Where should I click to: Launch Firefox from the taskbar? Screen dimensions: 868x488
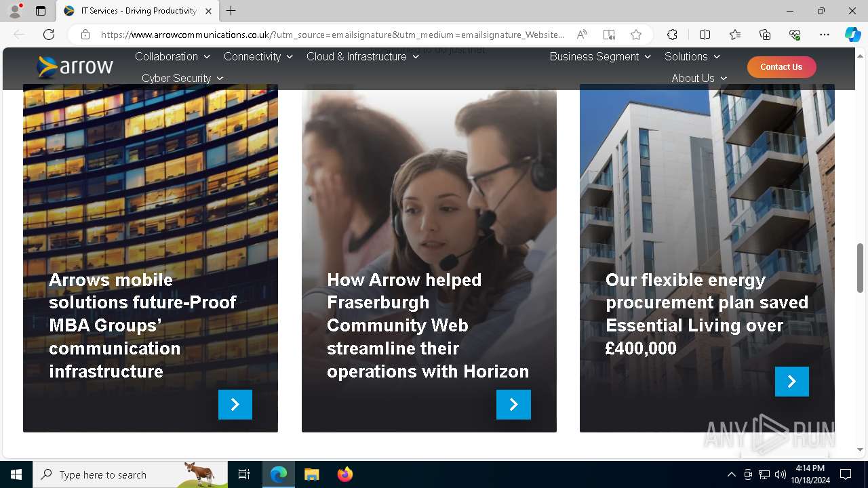(344, 474)
